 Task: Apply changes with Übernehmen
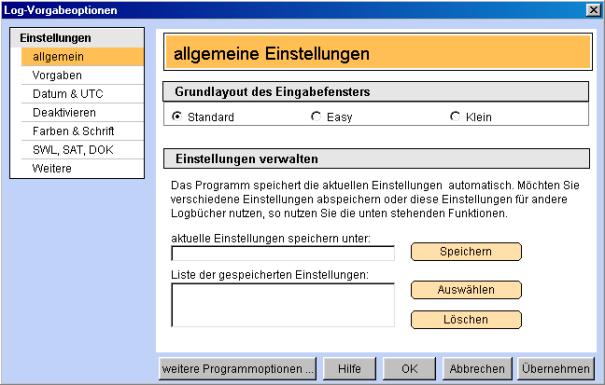(556, 369)
